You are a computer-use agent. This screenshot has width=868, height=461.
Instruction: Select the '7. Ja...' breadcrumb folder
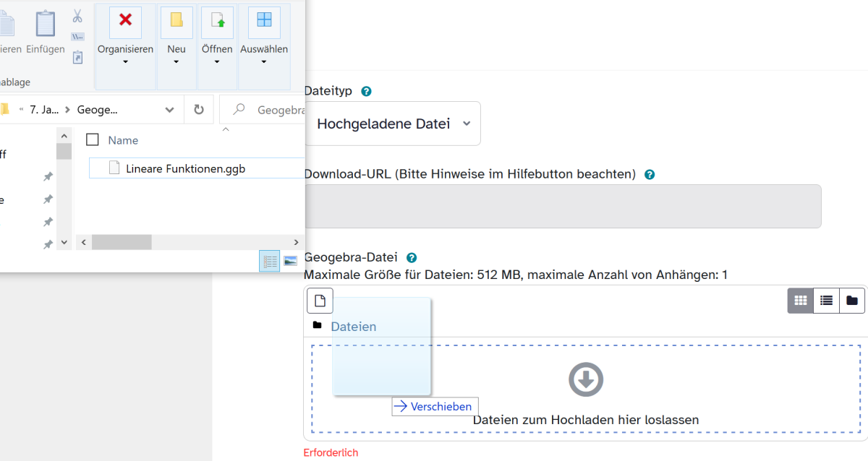tap(43, 110)
